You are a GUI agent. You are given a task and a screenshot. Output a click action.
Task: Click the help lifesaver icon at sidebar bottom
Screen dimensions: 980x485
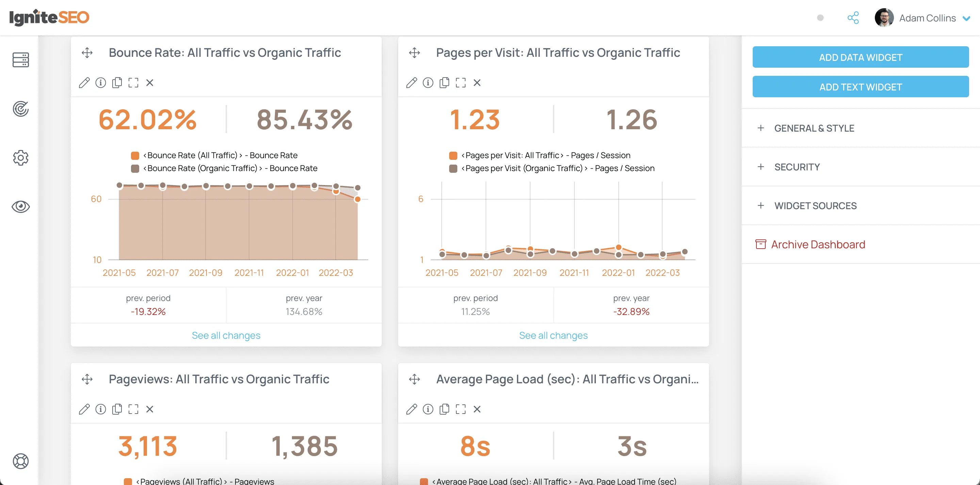[x=21, y=461]
